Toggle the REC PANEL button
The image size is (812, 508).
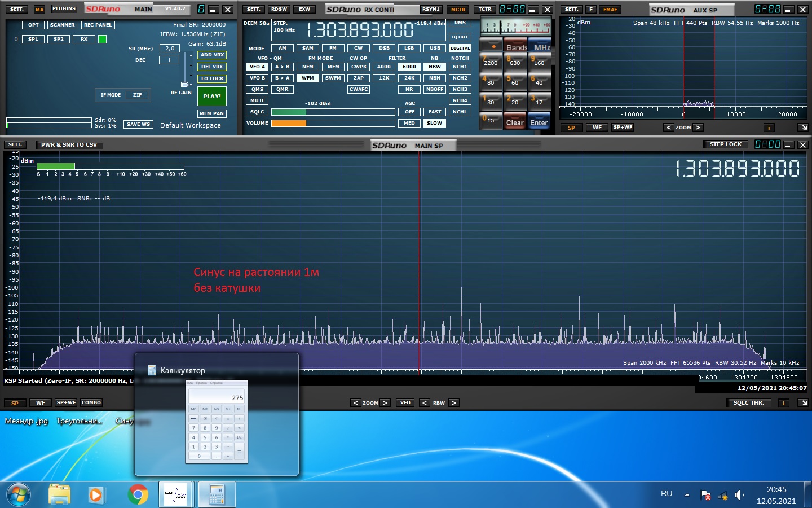point(98,25)
